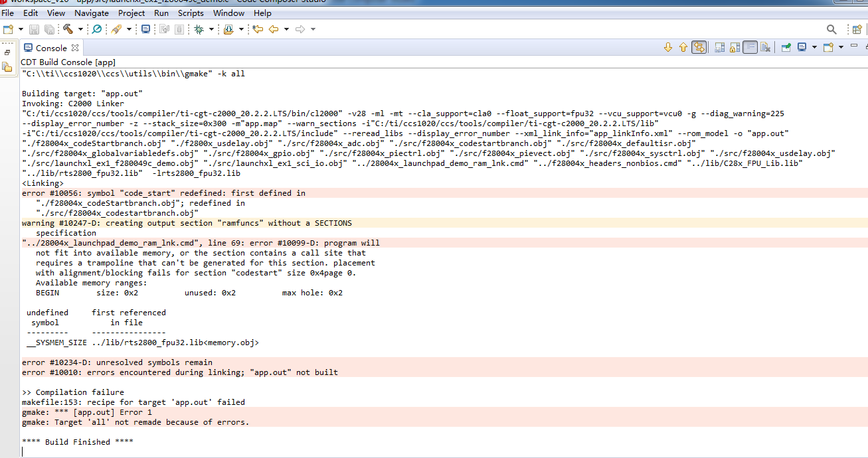The height and width of the screenshot is (458, 868).
Task: Click the Back navigation arrow
Action: 274,29
